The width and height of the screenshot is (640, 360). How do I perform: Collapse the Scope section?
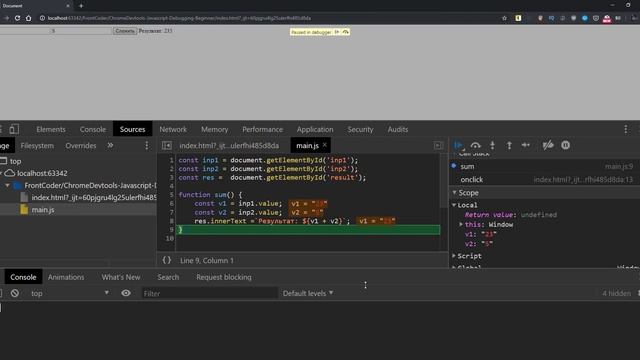[454, 193]
